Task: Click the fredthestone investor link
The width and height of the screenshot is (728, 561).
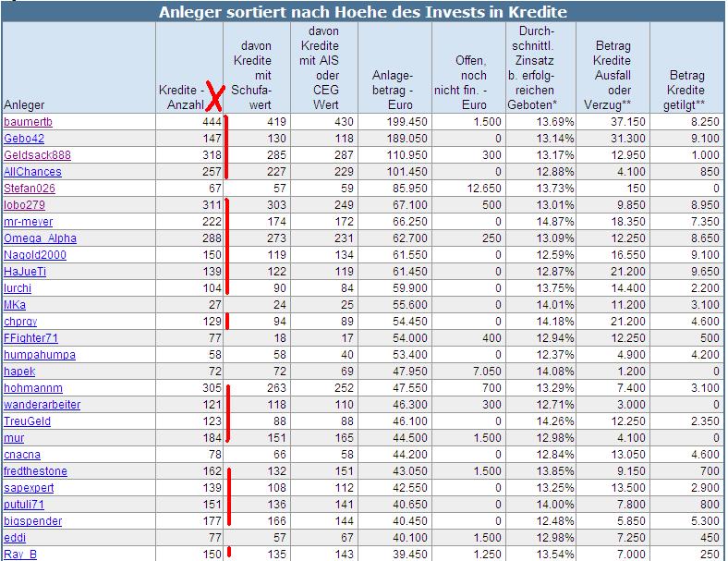Action: point(35,471)
